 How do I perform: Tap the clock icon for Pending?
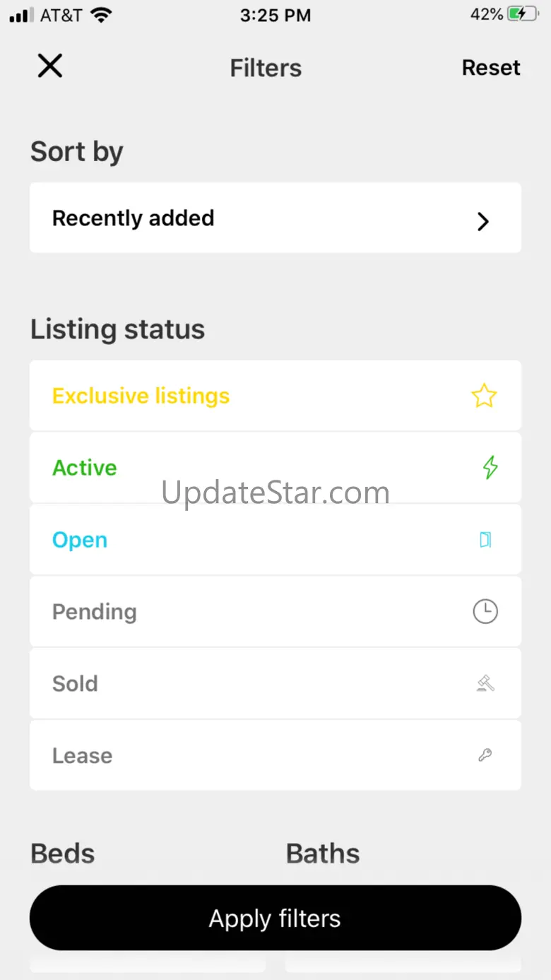click(485, 611)
